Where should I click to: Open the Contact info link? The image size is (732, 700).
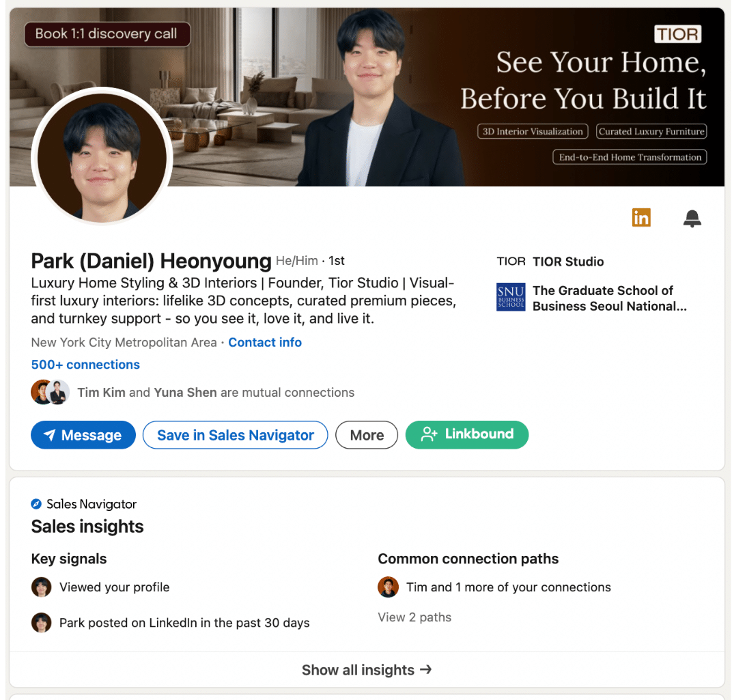265,342
